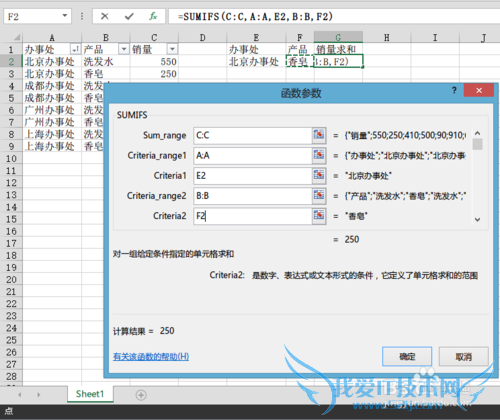Open 有关该函数的帮助 link
500x420 pixels.
pyautogui.click(x=151, y=357)
